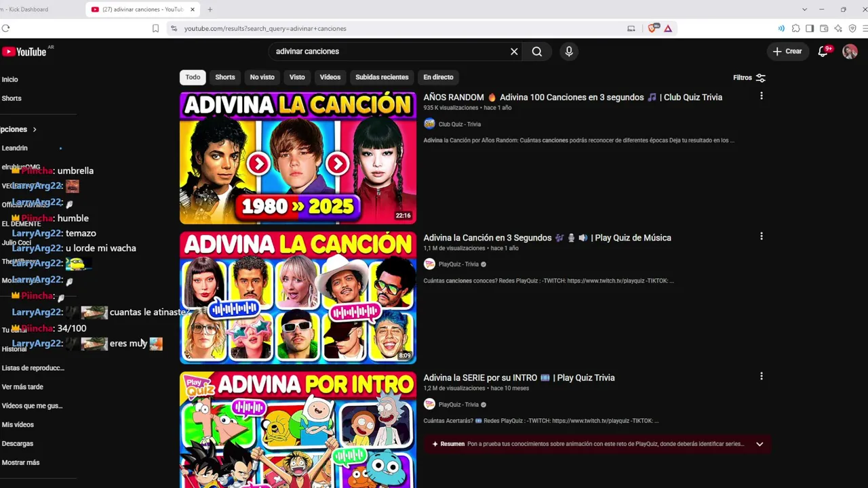This screenshot has height=488, width=868.
Task: Expand the Suscripciones section arrow
Action: 35,129
